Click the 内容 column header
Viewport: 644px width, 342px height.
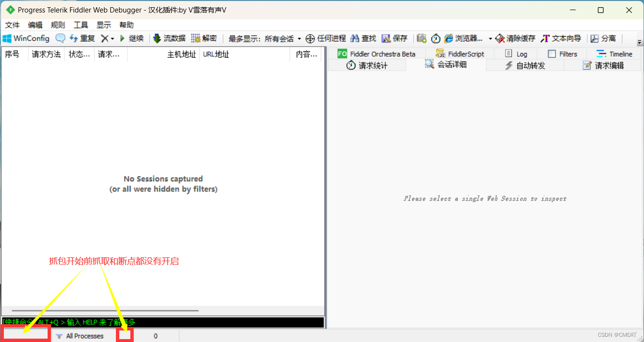pos(306,54)
